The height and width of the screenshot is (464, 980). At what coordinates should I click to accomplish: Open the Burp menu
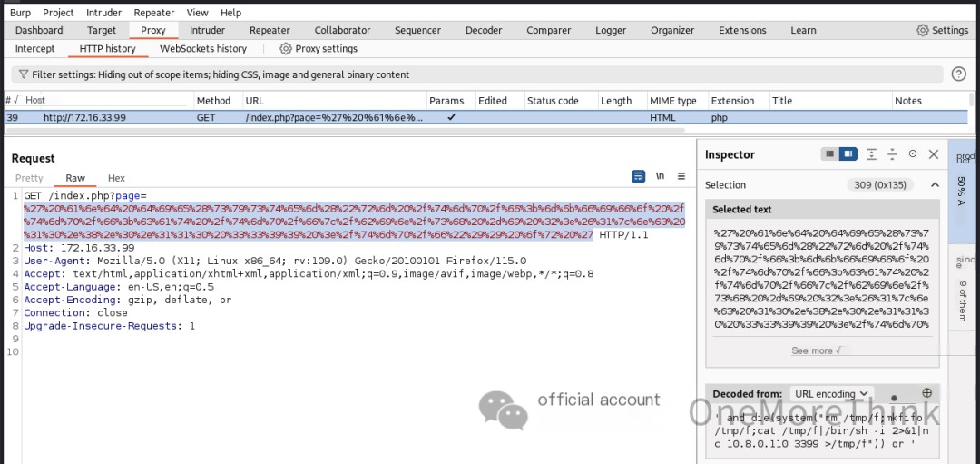tap(20, 13)
